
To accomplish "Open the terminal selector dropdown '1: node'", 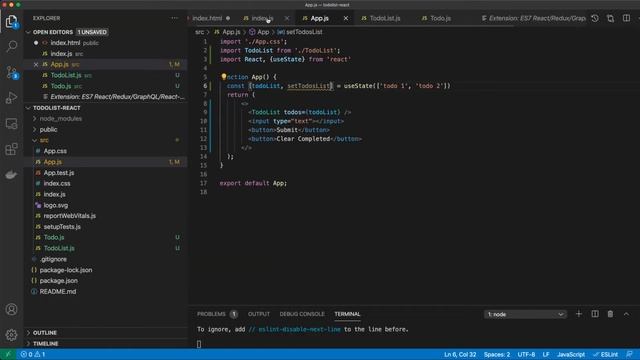I will [525, 314].
